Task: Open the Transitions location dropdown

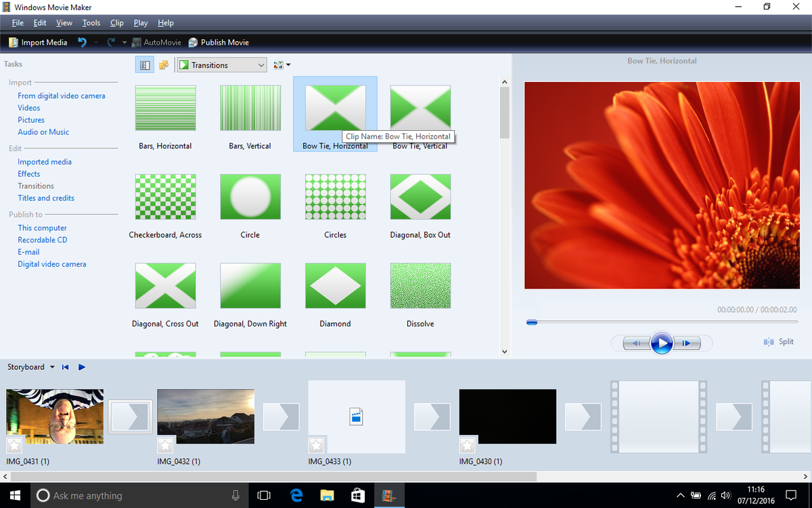Action: coord(262,64)
